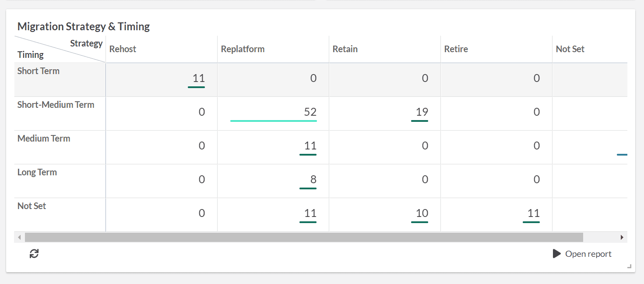Open the 19 value under Retain
This screenshot has width=644, height=284.
422,112
